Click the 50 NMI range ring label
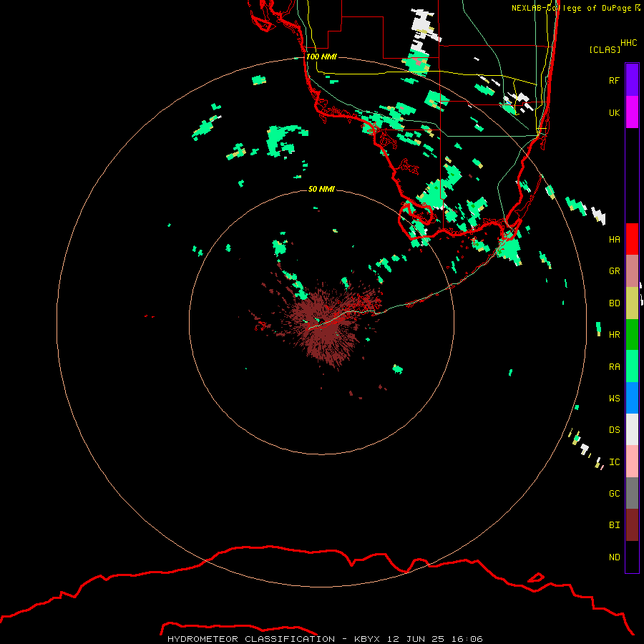This screenshot has width=644, height=644. click(321, 189)
